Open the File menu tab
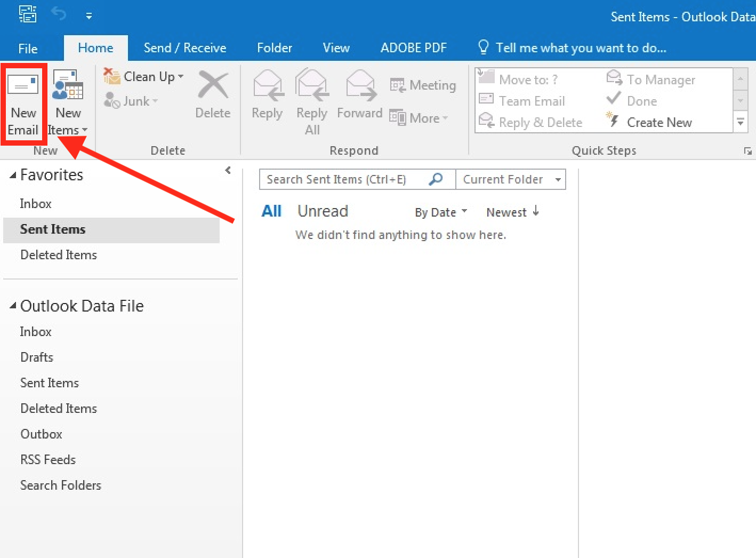The image size is (756, 558). click(x=28, y=49)
